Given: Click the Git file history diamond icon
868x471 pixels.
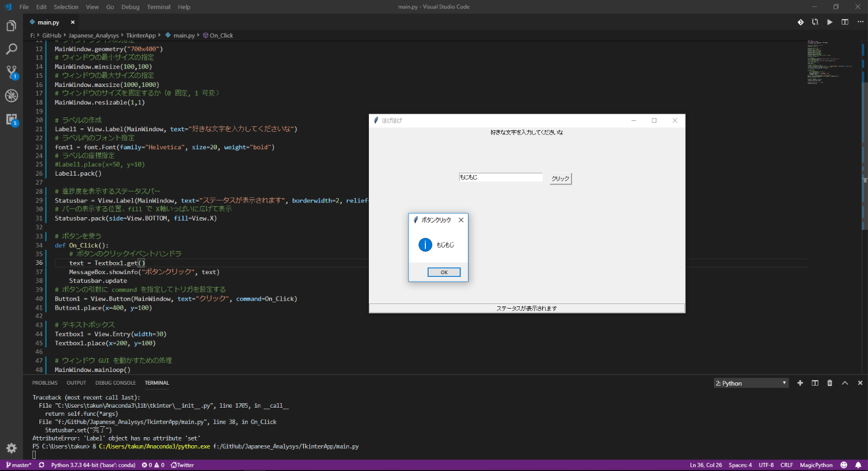Looking at the screenshot, I should click(x=801, y=22).
